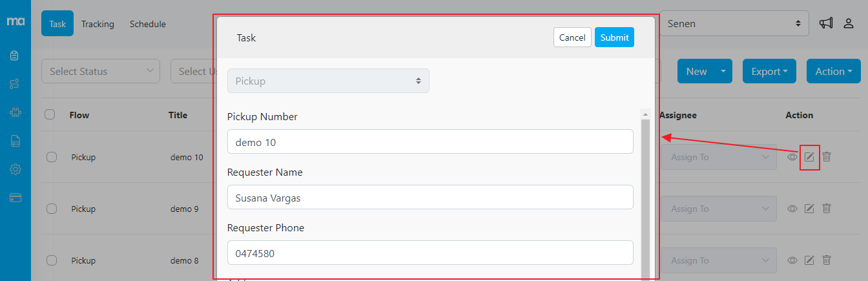Open the Export dropdown menu
This screenshot has height=281, width=868.
tap(769, 71)
